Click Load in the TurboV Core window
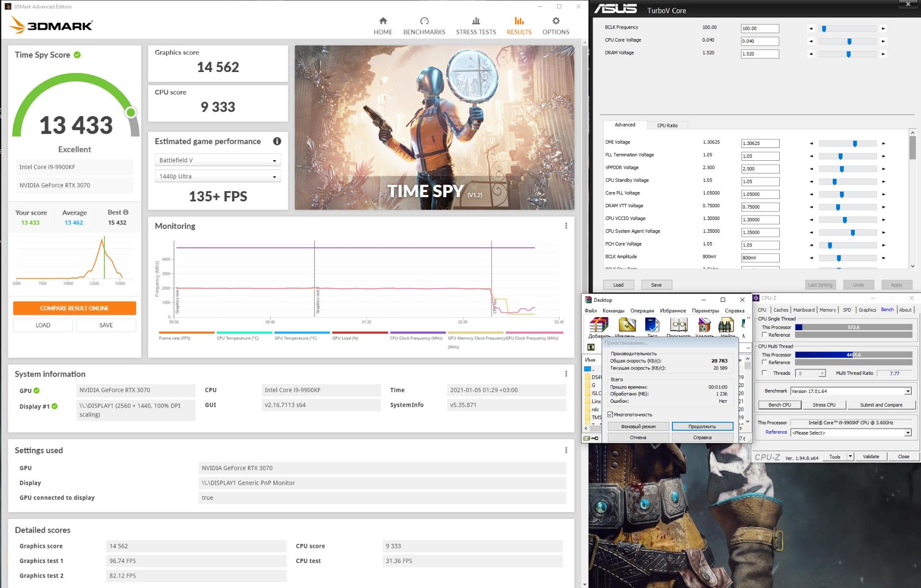 [x=618, y=285]
